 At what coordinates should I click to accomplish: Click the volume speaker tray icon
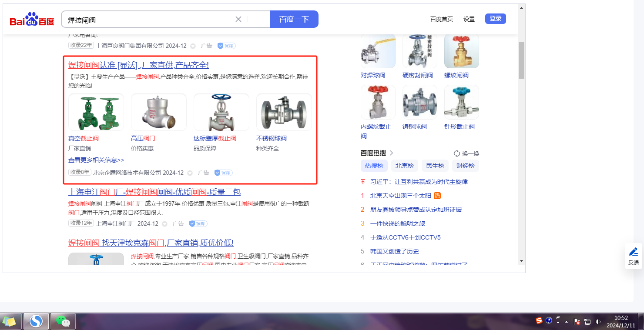598,322
